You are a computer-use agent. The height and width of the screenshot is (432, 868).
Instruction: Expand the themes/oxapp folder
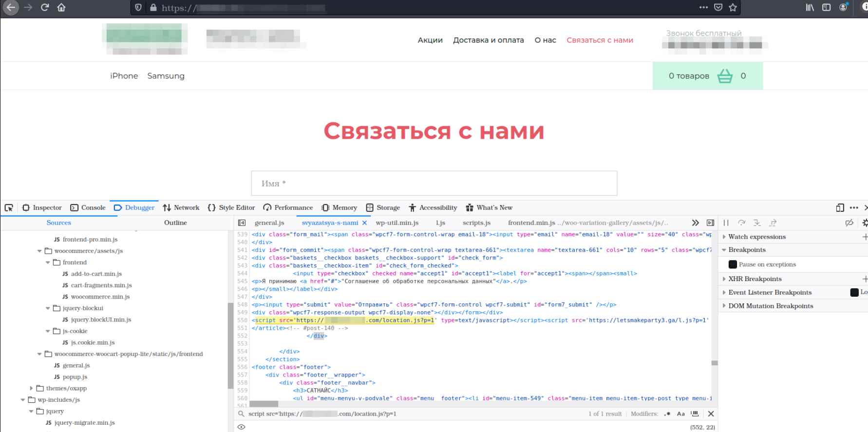pyautogui.click(x=32, y=388)
